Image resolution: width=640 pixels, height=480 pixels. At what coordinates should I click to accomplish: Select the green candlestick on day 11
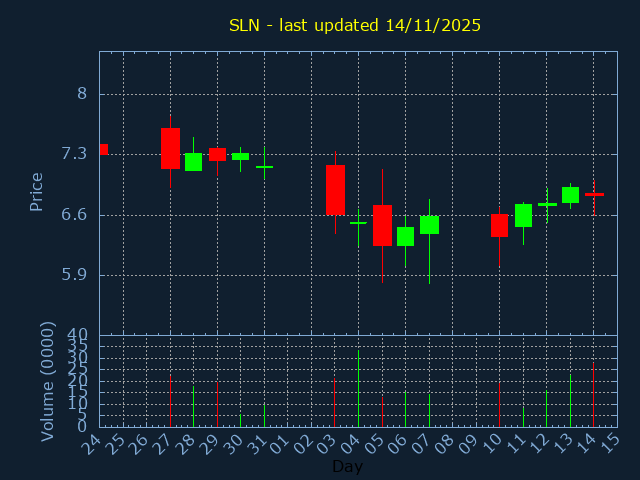pyautogui.click(x=523, y=215)
